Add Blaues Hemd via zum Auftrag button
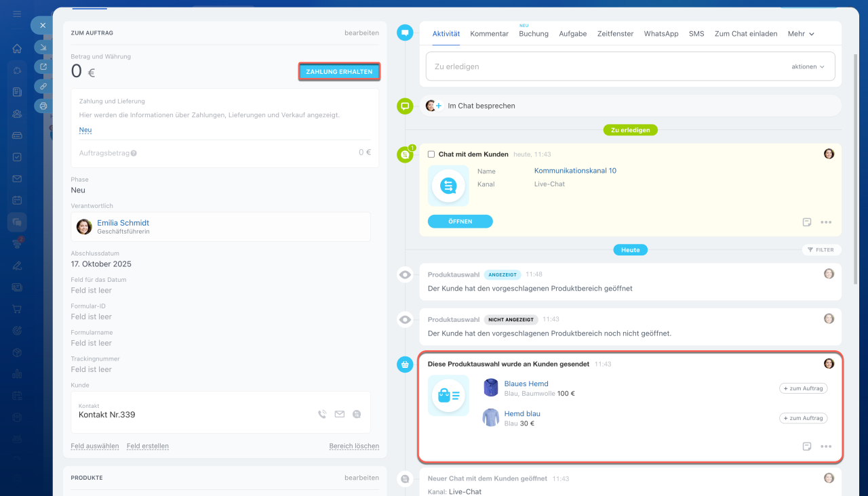This screenshot has width=868, height=496. (x=803, y=388)
